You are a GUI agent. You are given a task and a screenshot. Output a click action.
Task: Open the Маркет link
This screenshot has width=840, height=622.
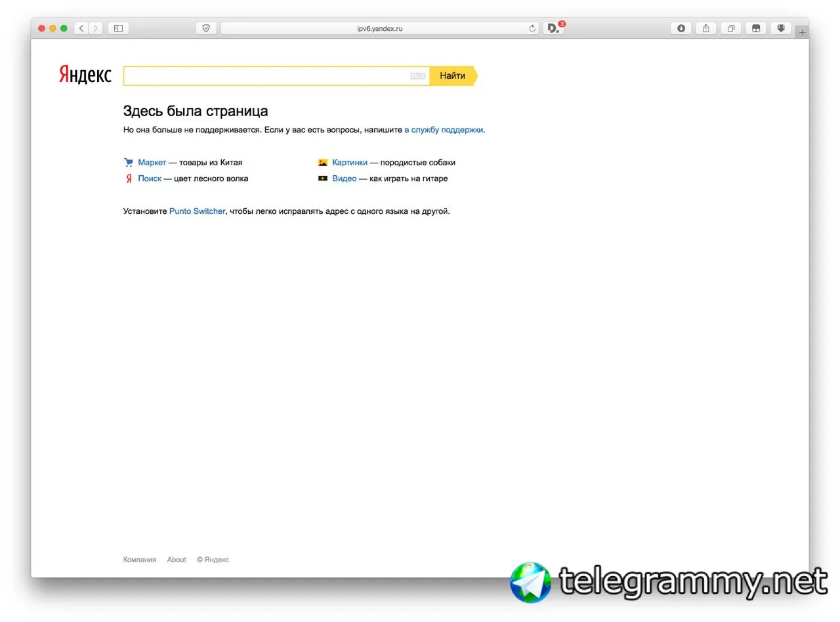[152, 163]
